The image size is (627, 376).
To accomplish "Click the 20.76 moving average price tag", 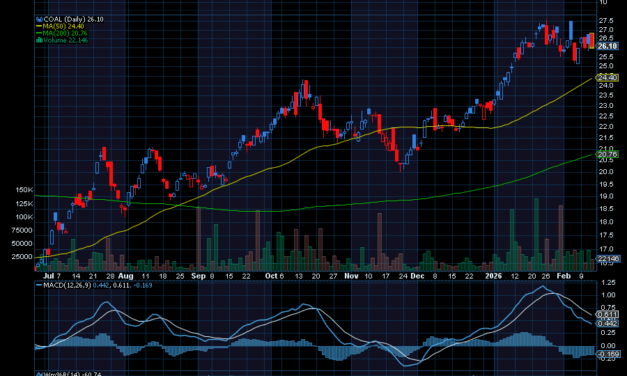I will click(607, 154).
